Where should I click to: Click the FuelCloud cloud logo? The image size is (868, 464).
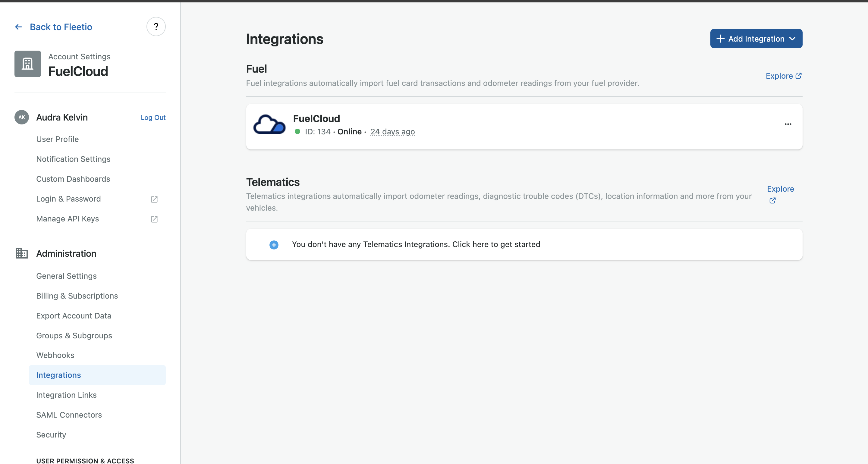click(x=269, y=124)
